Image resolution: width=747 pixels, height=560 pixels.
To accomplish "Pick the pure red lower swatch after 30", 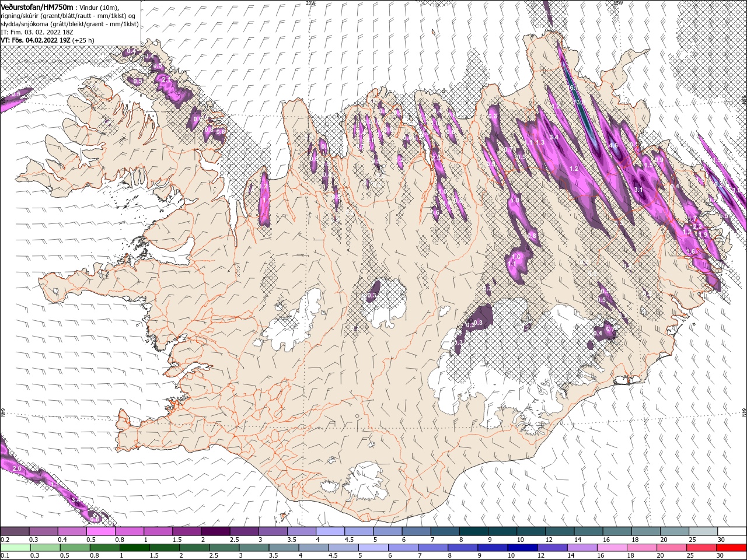I will click(731, 547).
